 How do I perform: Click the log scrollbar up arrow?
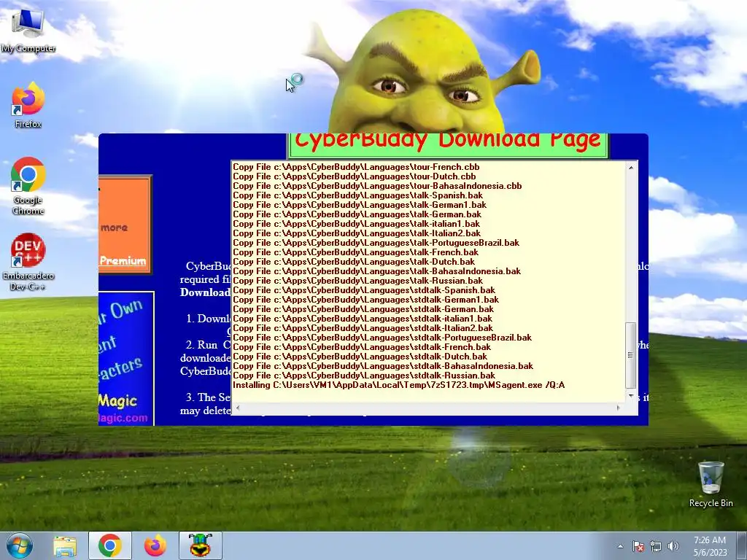click(631, 168)
